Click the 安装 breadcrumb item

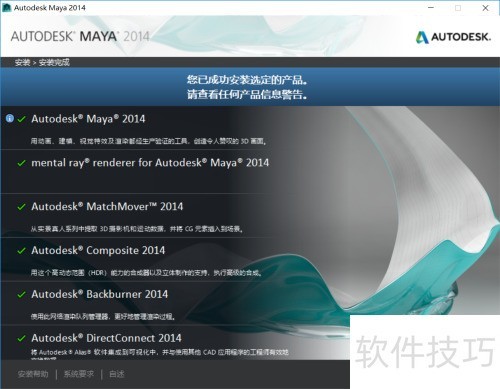[x=22, y=62]
